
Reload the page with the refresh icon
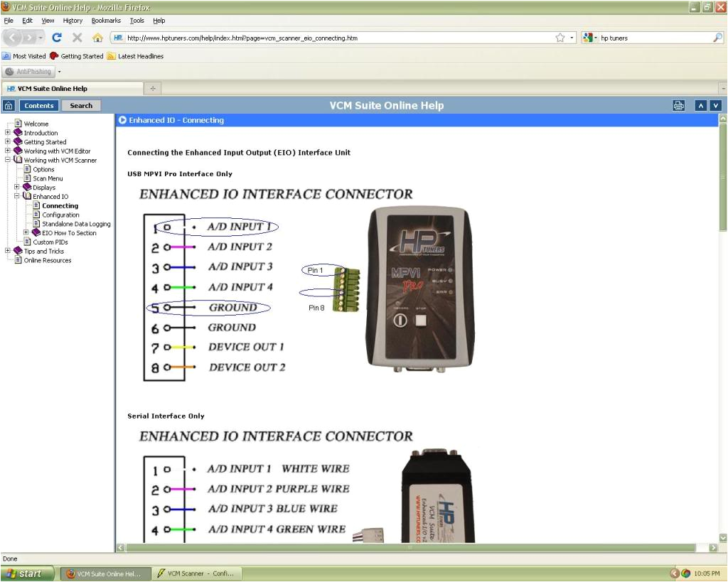(x=57, y=37)
